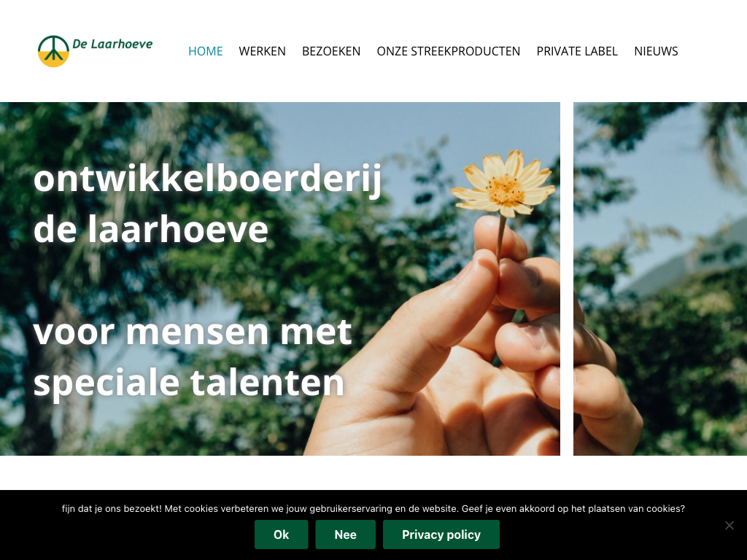Click the 'voor mensen met' headline line

(193, 332)
